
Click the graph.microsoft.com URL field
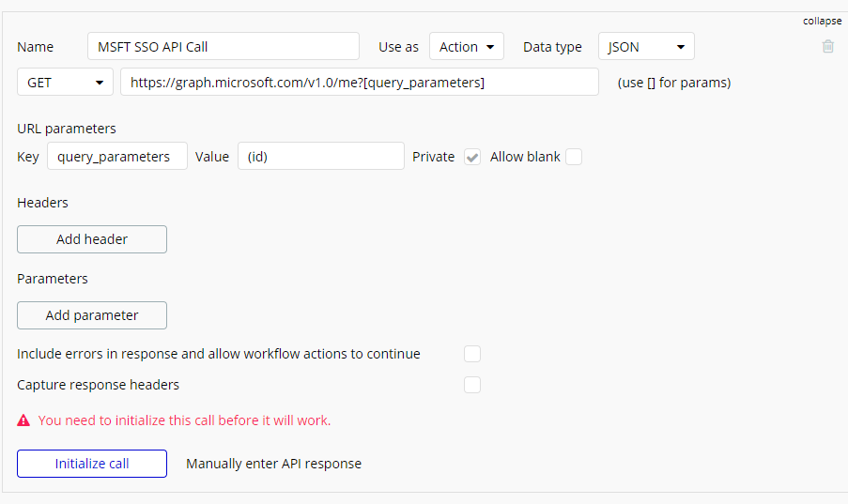point(359,83)
